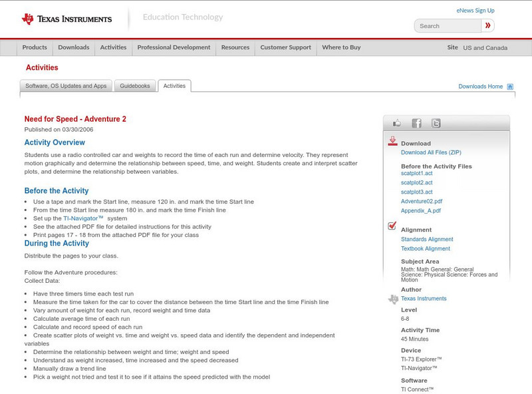Open the Customer Support menu
Viewport: 532px width, 394px height.
click(286, 47)
